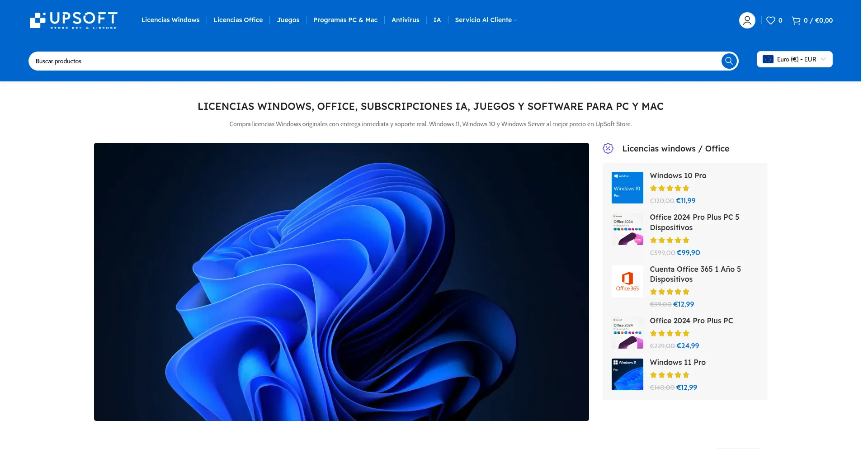This screenshot has width=868, height=449.
Task: Click the Licencias windows / Office heading
Action: 675,148
